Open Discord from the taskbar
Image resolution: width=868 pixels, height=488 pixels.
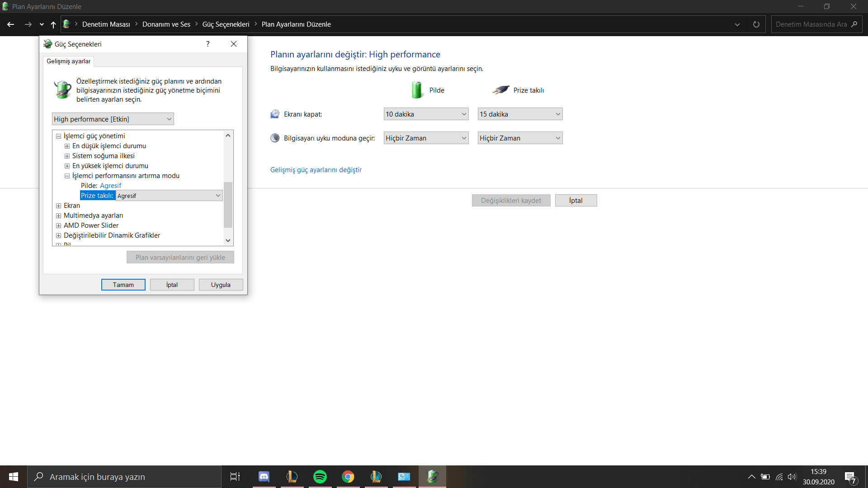[264, 477]
